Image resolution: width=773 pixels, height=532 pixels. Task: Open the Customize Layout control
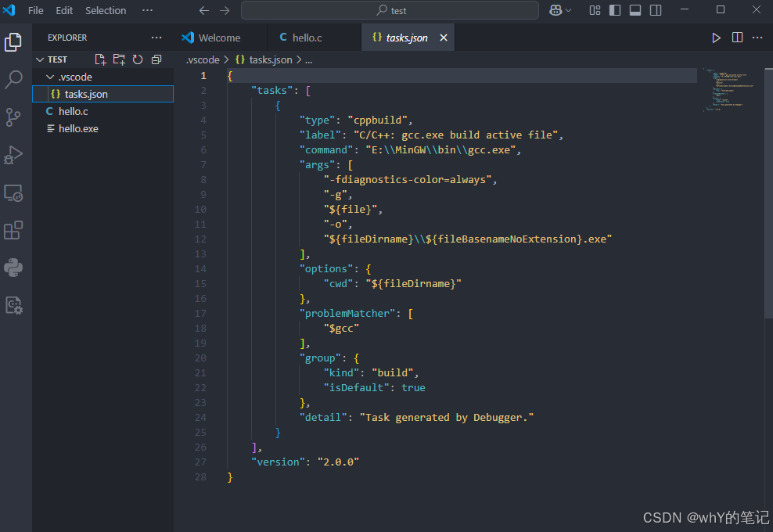click(x=595, y=10)
